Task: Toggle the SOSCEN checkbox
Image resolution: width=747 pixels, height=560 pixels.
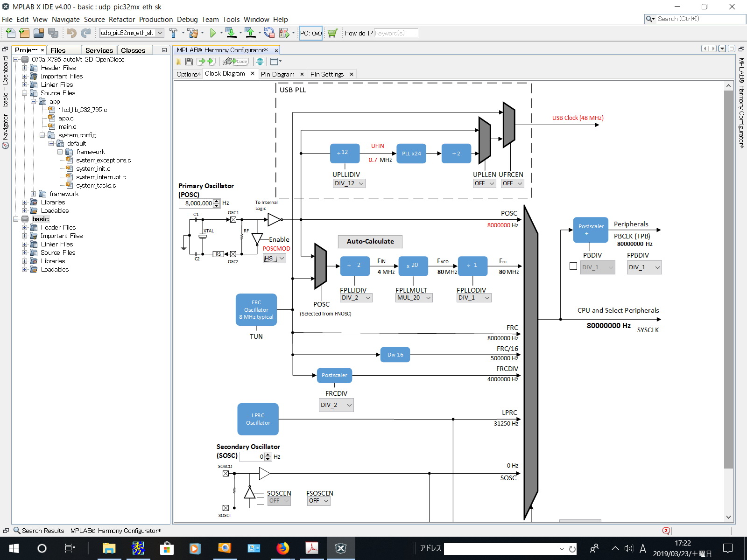Action: pyautogui.click(x=261, y=501)
